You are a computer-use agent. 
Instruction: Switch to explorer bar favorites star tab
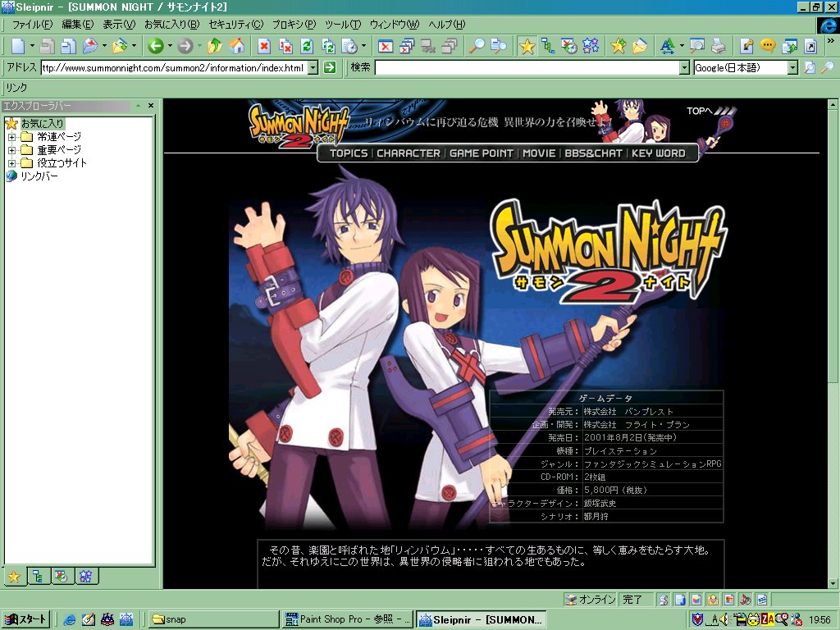pyautogui.click(x=15, y=577)
